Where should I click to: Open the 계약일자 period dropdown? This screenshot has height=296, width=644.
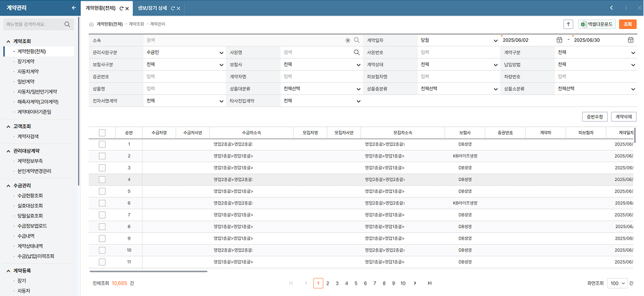point(457,40)
